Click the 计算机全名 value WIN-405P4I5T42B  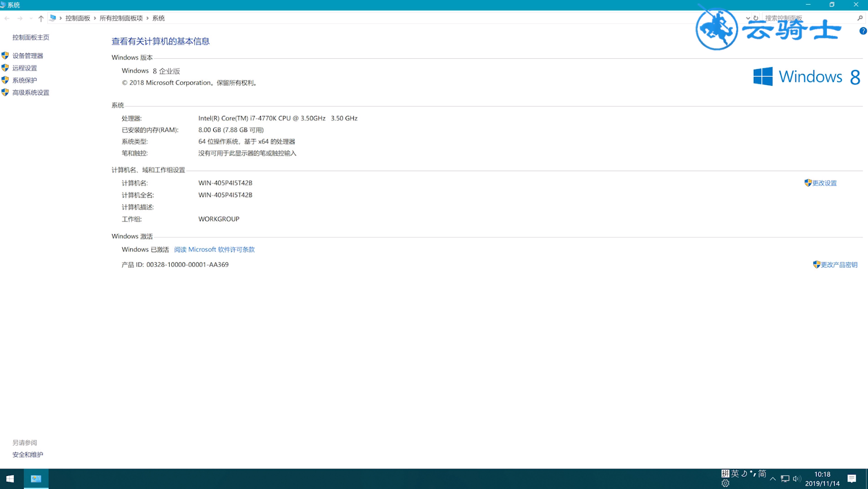pos(225,195)
